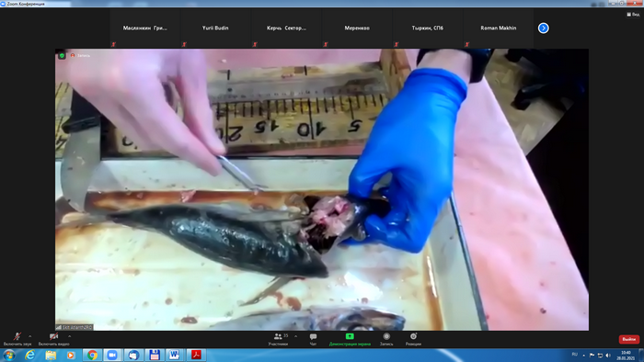Click the network icon in system tray
This screenshot has width=644, height=362.
(x=600, y=355)
